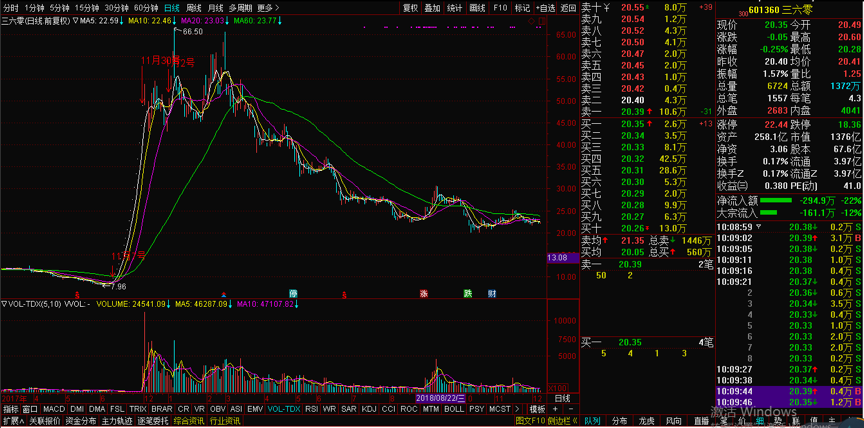The height and width of the screenshot is (428, 864).
Task: Open the VOL-TDX indicator dropdown triangle
Action: (4, 303)
